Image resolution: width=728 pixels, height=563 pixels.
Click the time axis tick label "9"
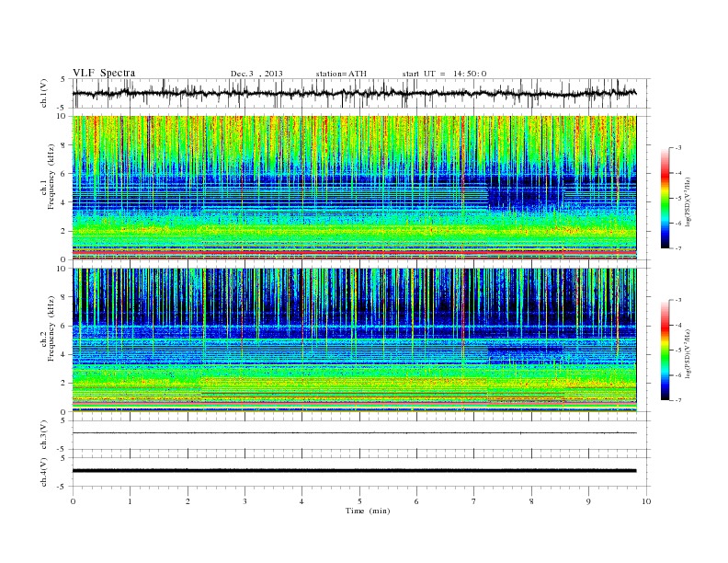[x=588, y=501]
